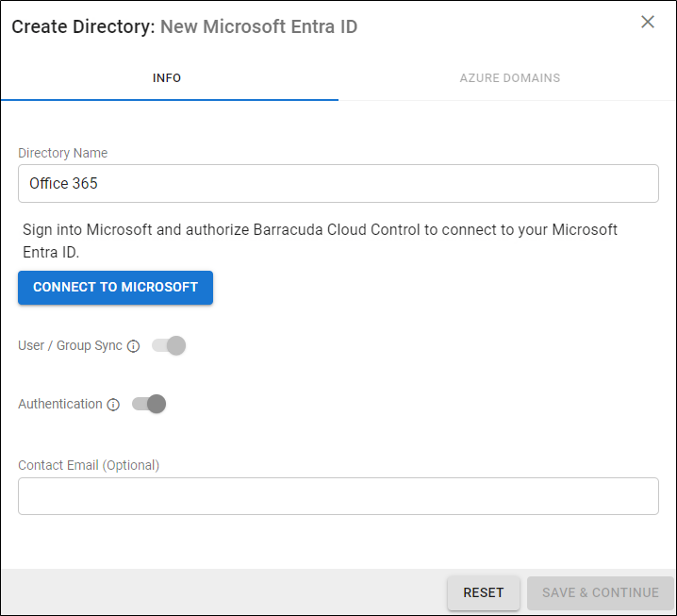This screenshot has width=677, height=616.
Task: Click the RESET button
Action: click(483, 592)
